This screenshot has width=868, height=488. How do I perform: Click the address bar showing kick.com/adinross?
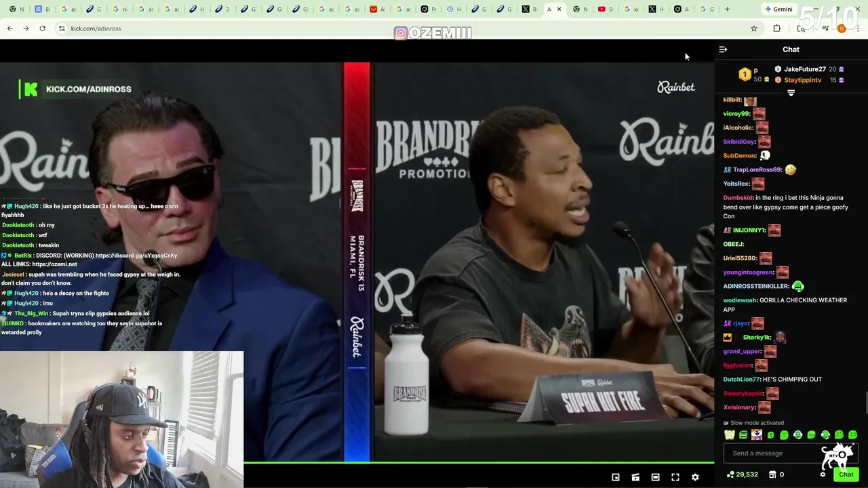pyautogui.click(x=400, y=28)
